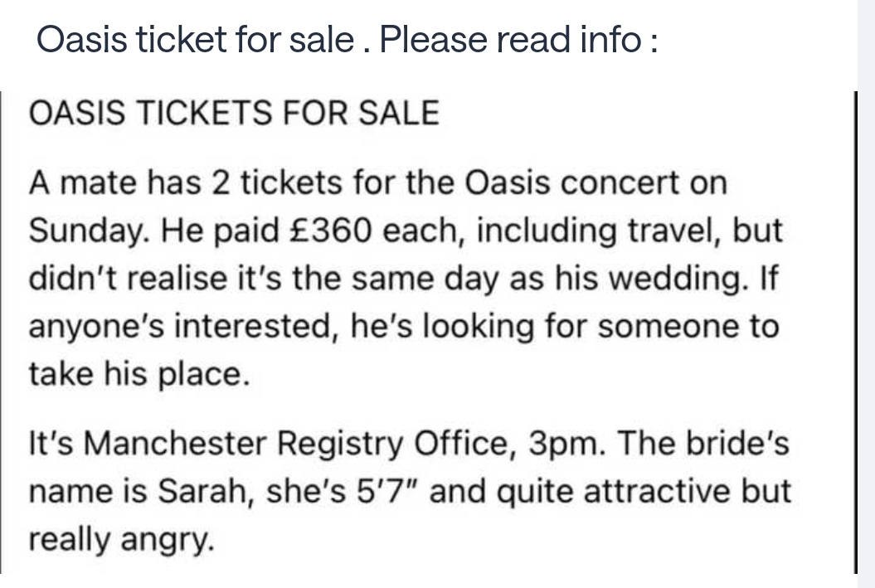
Task: Click the final line "really angry."
Action: [123, 541]
